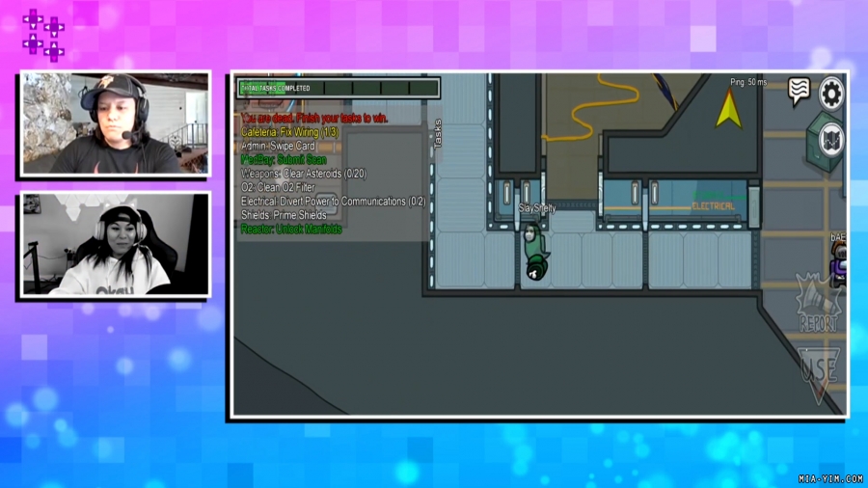This screenshot has height=488, width=868.
Task: Click the SlayShelty crewmate character
Action: pyautogui.click(x=535, y=252)
